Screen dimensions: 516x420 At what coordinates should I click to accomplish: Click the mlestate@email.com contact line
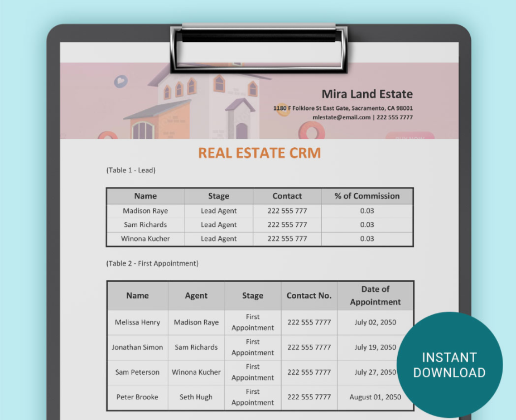coord(363,117)
